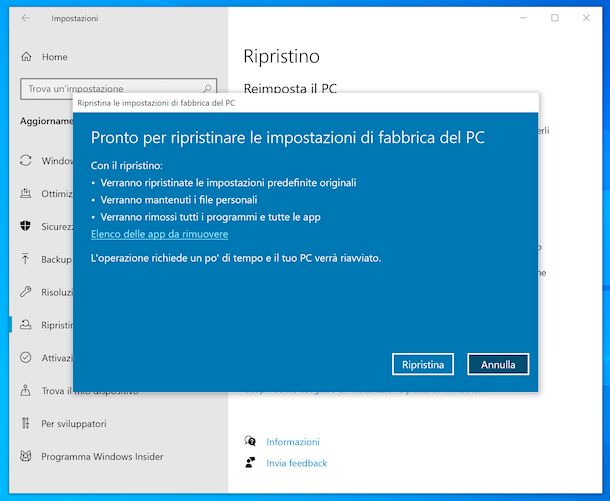Open Per sviluppatori in the sidebar
The image size is (610, 501).
tap(74, 423)
